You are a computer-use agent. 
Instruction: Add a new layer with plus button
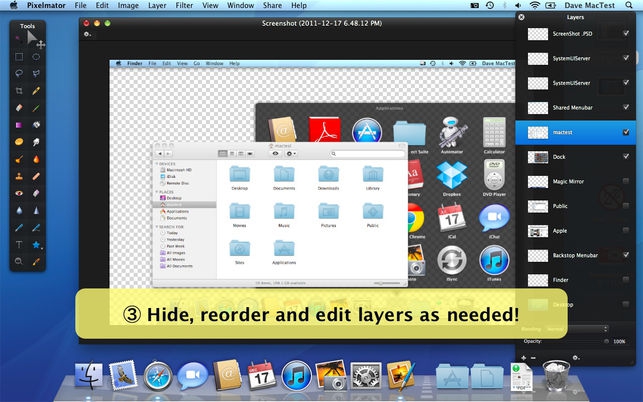tap(524, 358)
